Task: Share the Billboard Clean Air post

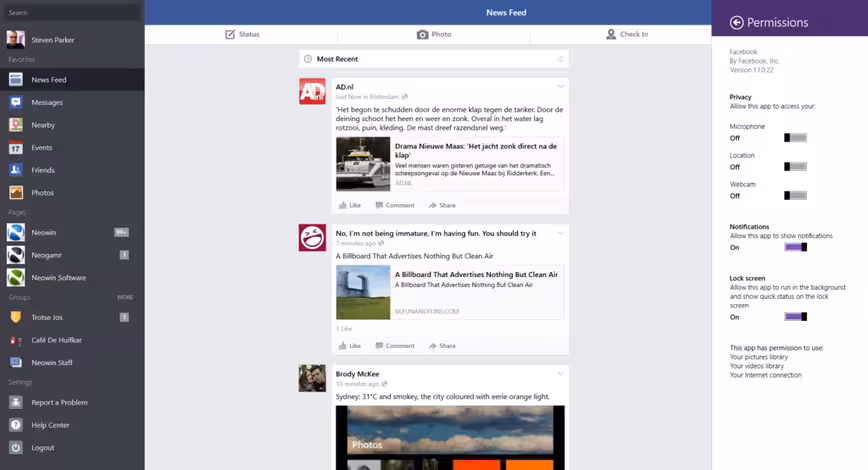Action: 442,346
